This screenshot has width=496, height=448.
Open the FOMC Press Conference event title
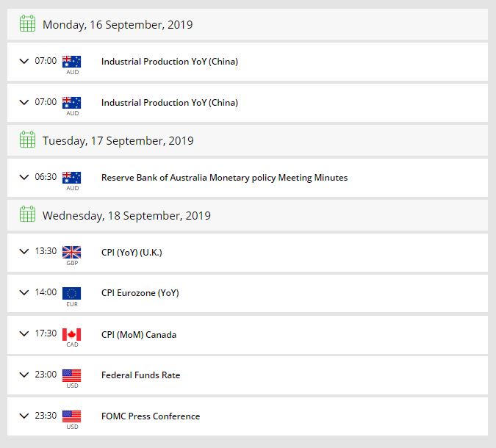pyautogui.click(x=150, y=416)
